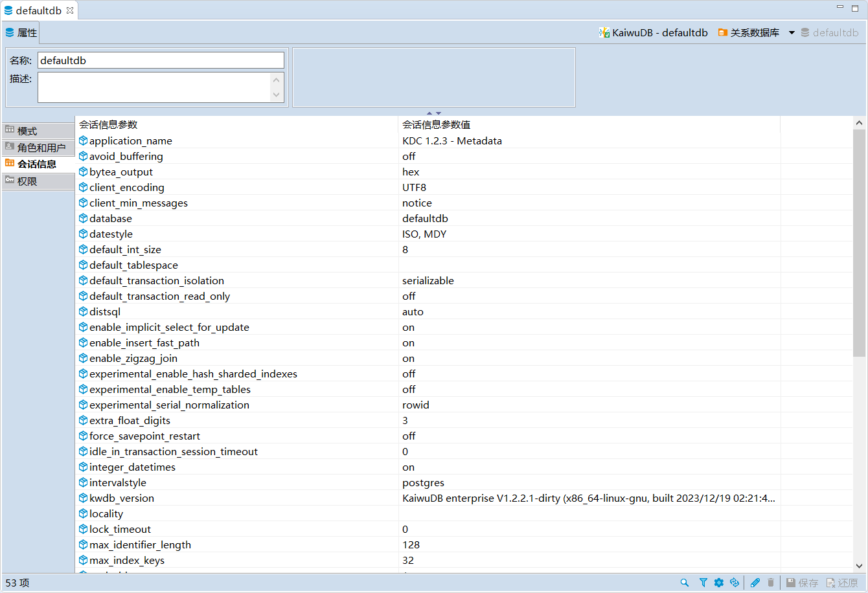Click the pencil edit icon
The width and height of the screenshot is (868, 593).
point(755,583)
